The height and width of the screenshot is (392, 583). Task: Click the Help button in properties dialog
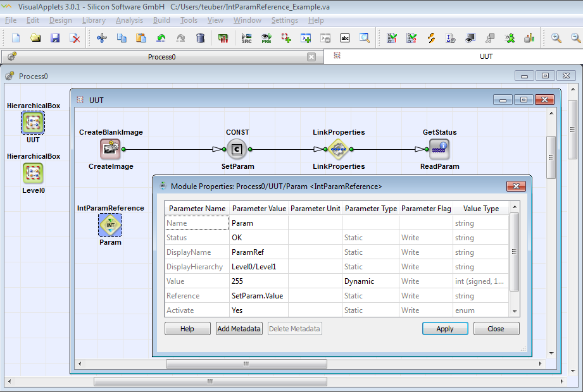pyautogui.click(x=187, y=329)
